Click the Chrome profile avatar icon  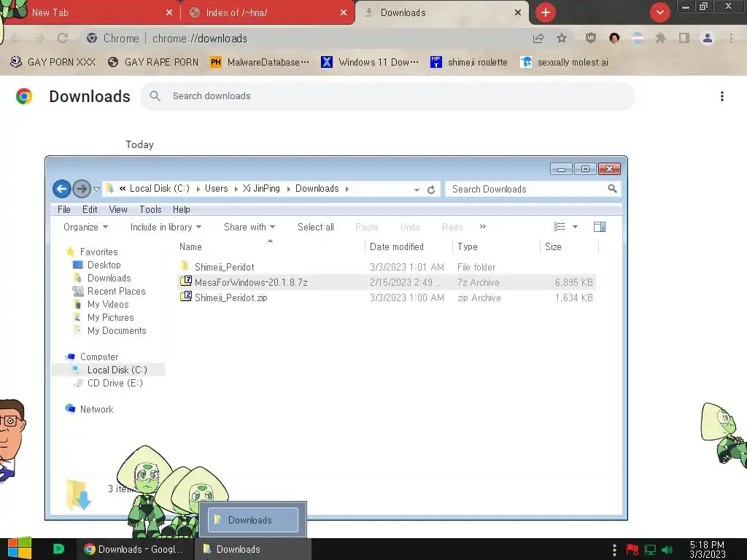(708, 38)
